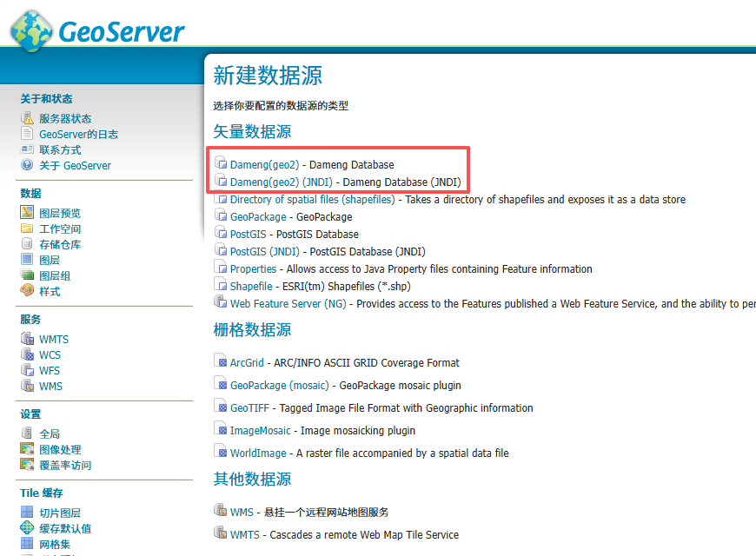
Task: Select the ImageMosaic raster source link
Action: pyautogui.click(x=261, y=431)
